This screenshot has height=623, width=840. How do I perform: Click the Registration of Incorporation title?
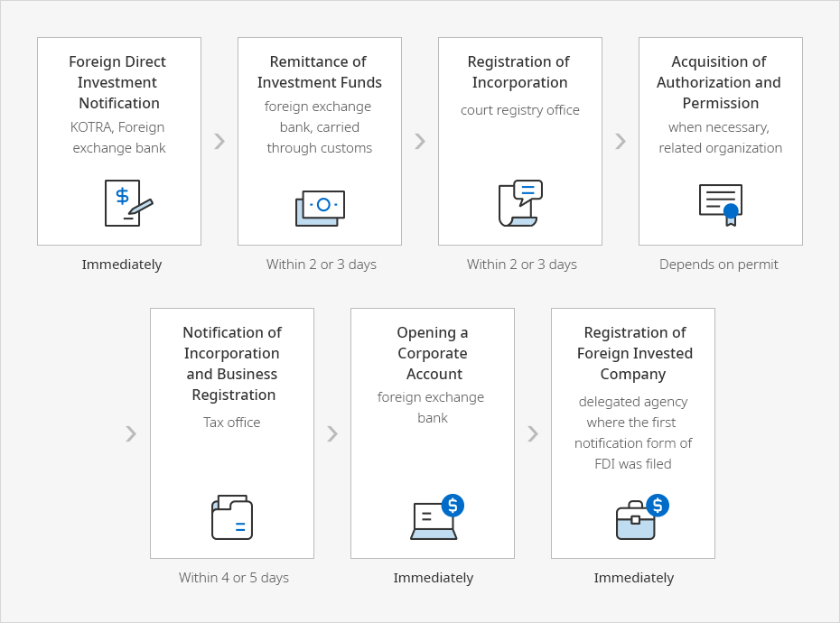coord(519,72)
